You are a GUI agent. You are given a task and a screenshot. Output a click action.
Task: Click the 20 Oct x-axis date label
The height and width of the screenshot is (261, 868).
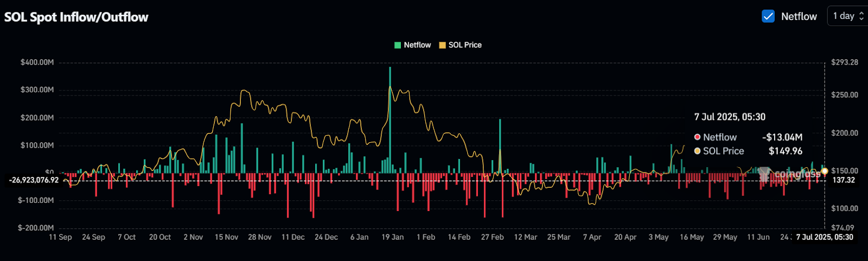tap(160, 237)
